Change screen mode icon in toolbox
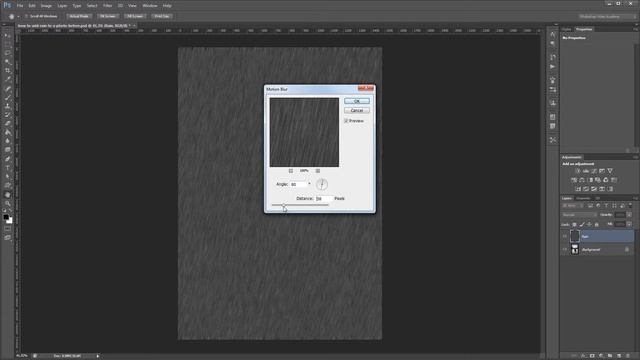This screenshot has height=360, width=640. tap(7, 238)
